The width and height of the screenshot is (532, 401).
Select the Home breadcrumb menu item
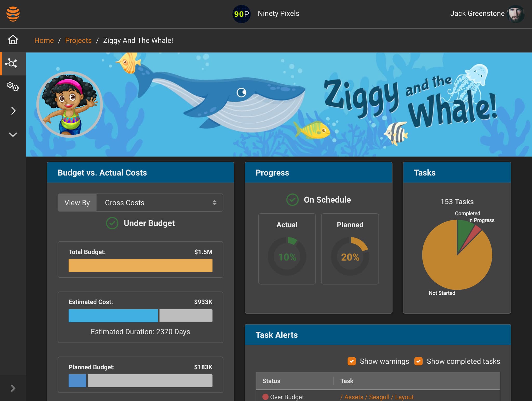pos(44,40)
